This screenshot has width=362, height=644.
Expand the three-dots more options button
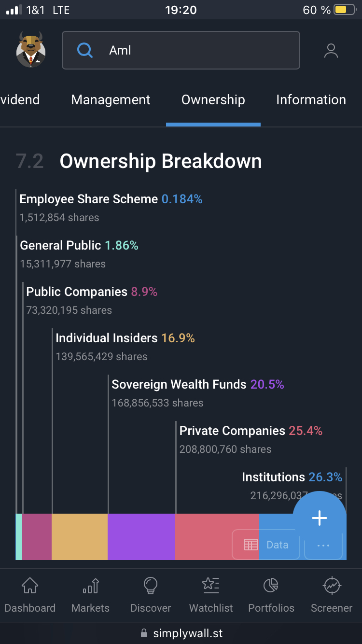click(323, 546)
